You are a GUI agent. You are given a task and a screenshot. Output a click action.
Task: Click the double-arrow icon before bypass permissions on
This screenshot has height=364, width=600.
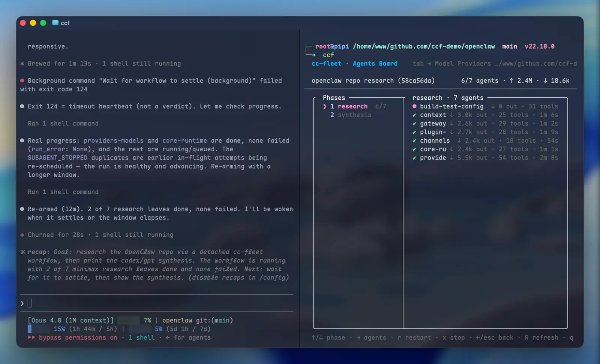(31, 337)
